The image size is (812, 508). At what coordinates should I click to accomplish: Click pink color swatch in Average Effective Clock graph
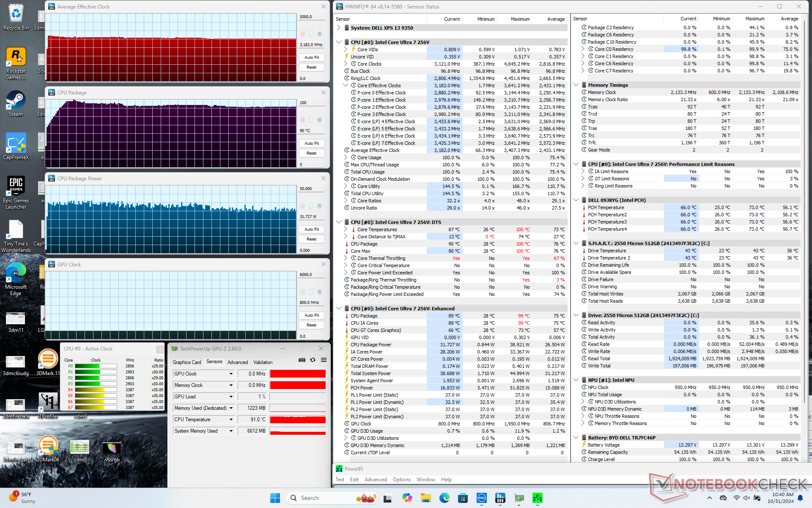tap(302, 34)
